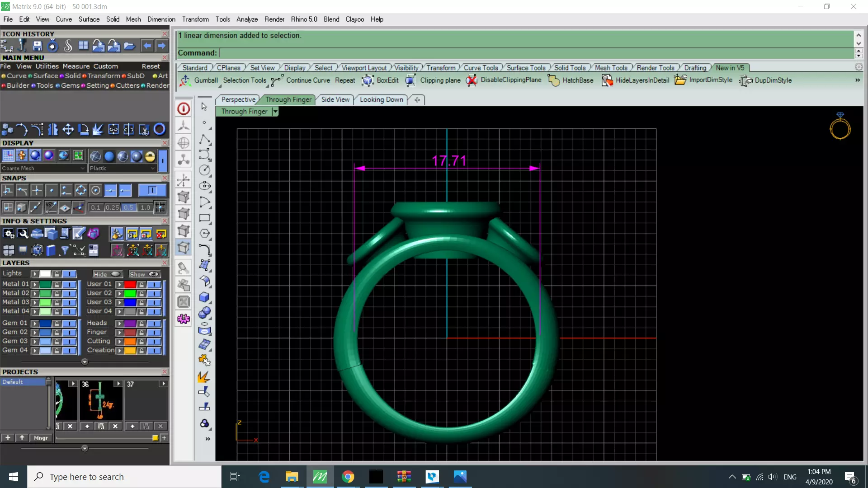This screenshot has height=488, width=868.
Task: Choose the gold metal render material sphere
Action: (x=150, y=156)
